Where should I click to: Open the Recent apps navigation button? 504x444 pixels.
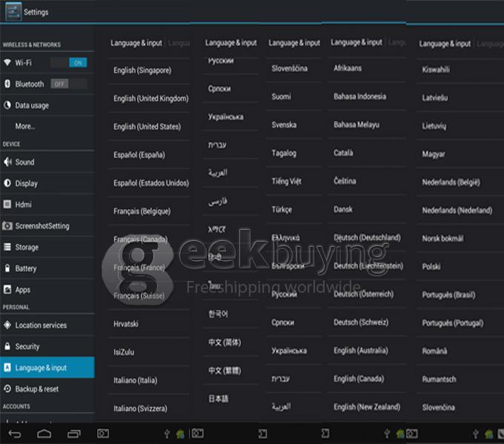(74, 433)
